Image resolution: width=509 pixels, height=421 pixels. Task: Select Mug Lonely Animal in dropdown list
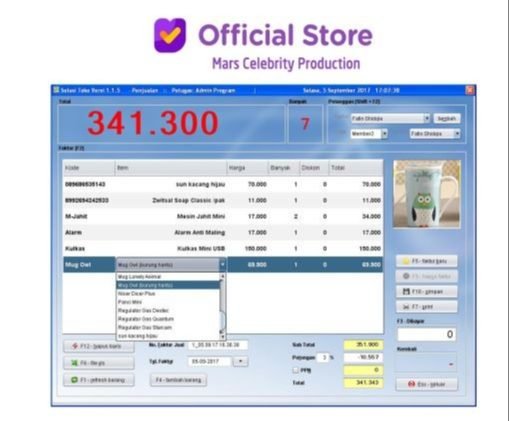[x=168, y=277]
